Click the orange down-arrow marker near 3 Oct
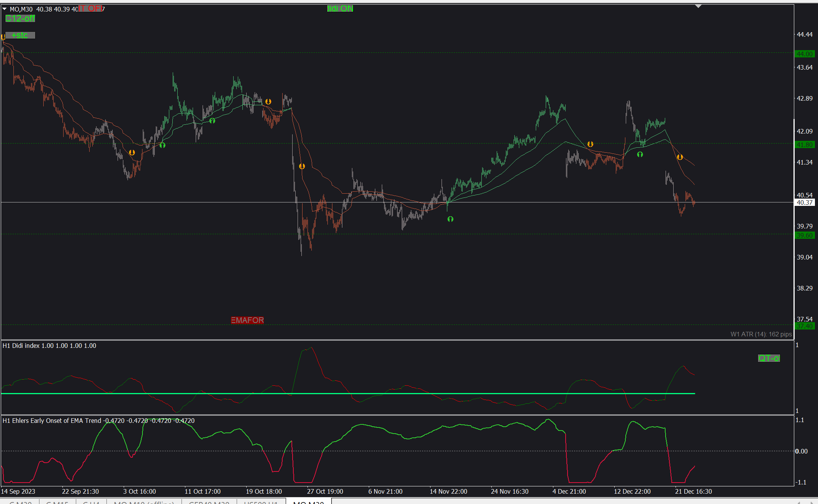Viewport: 818px width, 504px height. (x=132, y=152)
